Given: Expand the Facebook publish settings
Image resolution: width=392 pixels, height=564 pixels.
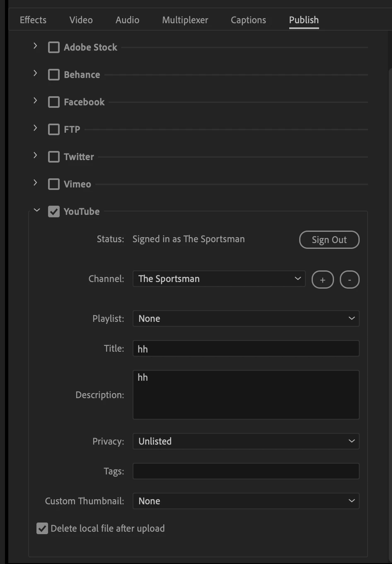Looking at the screenshot, I should 35,101.
